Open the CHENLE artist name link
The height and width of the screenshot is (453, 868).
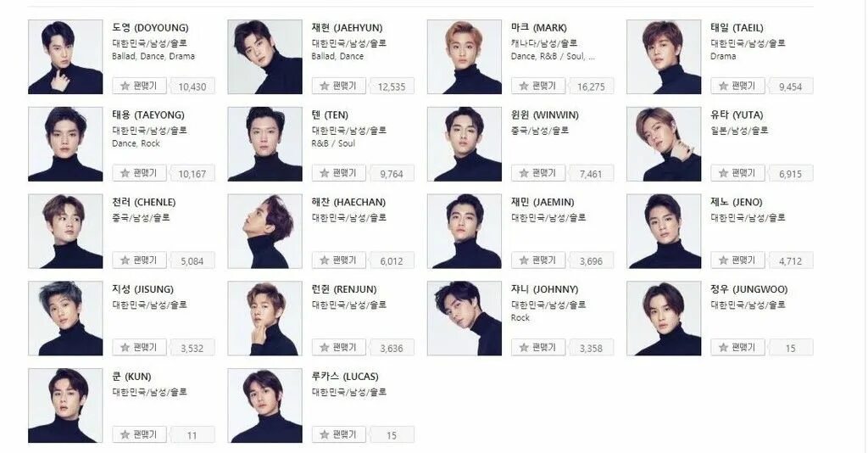tap(144, 202)
